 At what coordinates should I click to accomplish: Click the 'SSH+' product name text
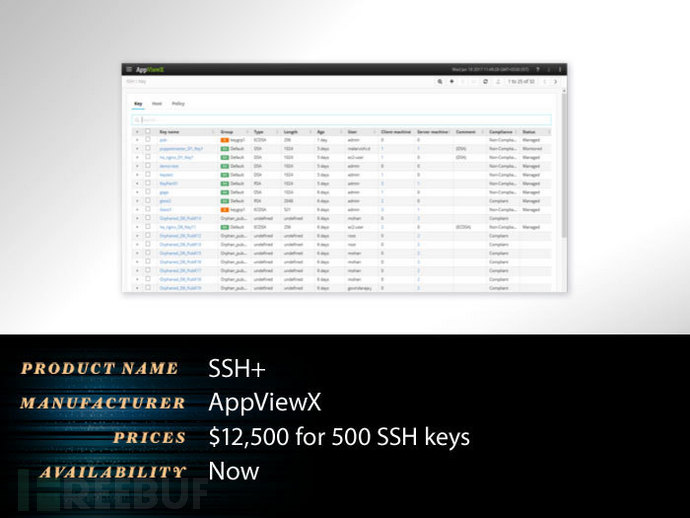tap(237, 368)
